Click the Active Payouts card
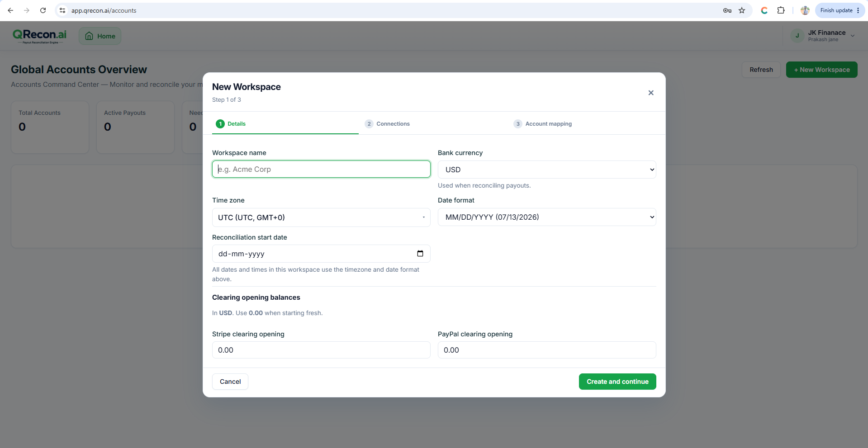The image size is (868, 448). 135,127
